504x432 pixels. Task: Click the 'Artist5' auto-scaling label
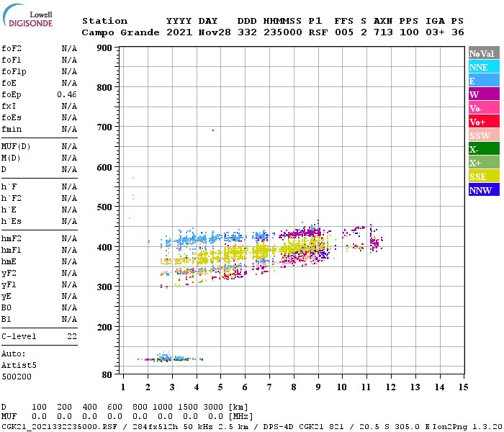click(19, 366)
